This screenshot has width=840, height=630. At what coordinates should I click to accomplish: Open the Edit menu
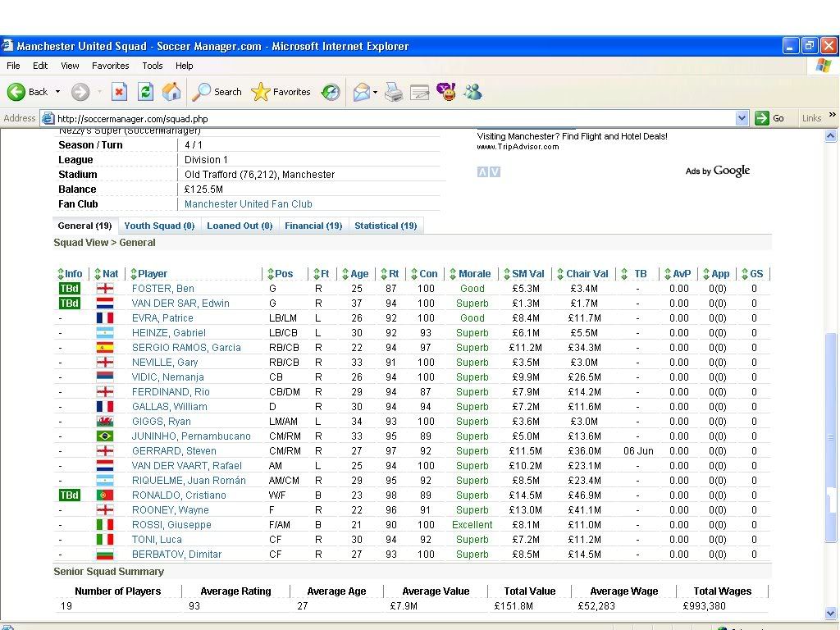pos(40,66)
